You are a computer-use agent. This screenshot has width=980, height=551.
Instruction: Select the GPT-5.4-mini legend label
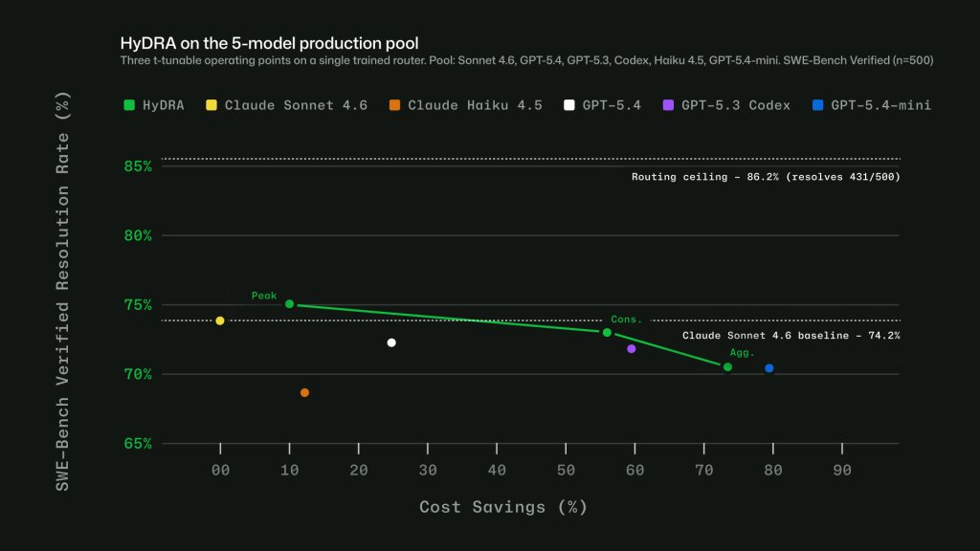point(880,105)
